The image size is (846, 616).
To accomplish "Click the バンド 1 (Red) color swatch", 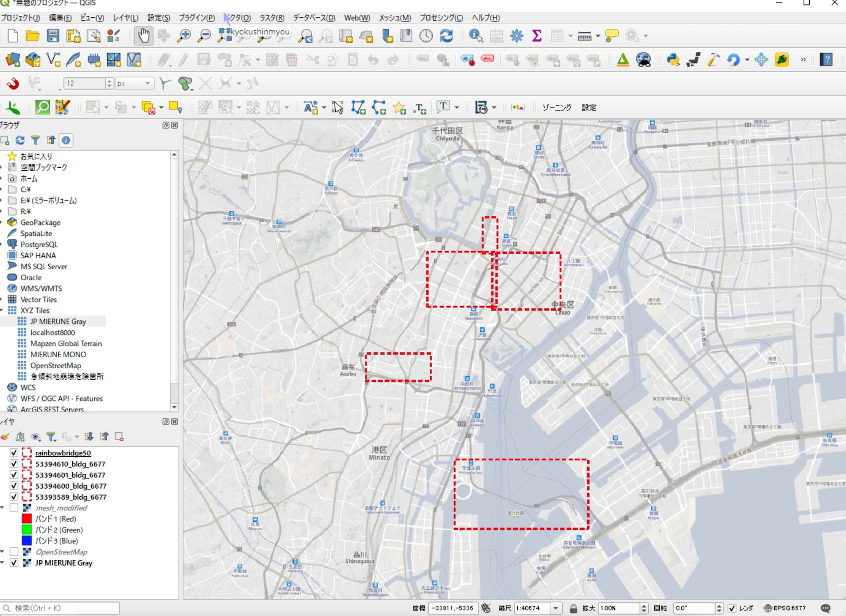I will [x=27, y=518].
